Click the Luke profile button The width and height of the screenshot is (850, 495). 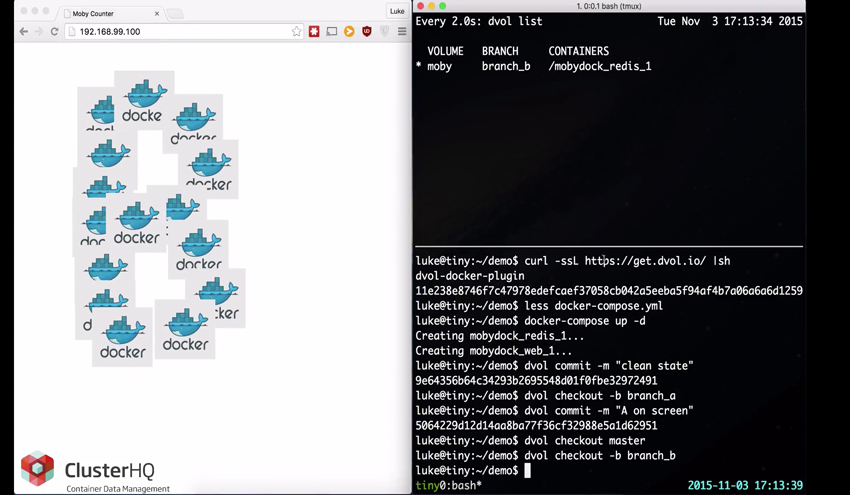[x=397, y=11]
